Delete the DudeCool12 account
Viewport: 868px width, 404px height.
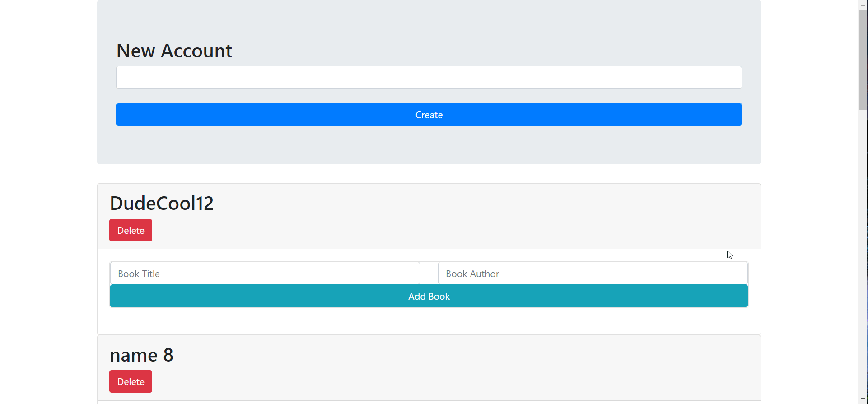(x=131, y=230)
